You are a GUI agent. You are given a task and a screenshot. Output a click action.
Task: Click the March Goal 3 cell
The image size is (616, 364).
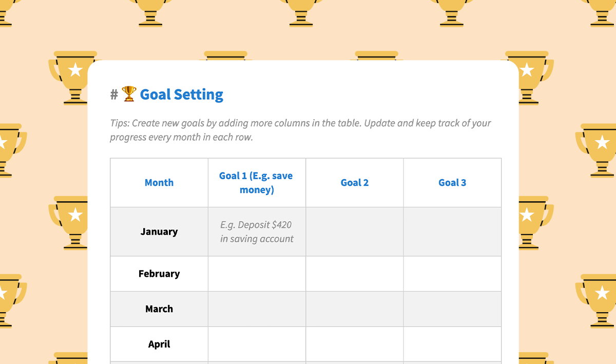coord(452,309)
